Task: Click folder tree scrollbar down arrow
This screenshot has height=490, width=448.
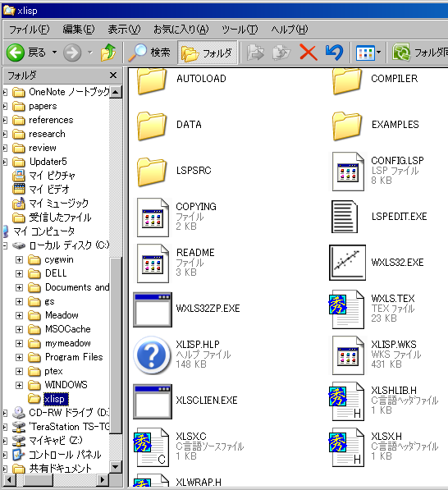Action: tap(116, 467)
